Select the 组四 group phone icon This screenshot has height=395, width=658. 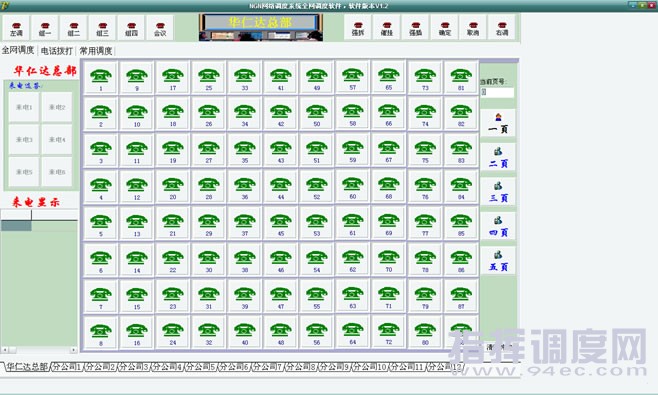131,29
